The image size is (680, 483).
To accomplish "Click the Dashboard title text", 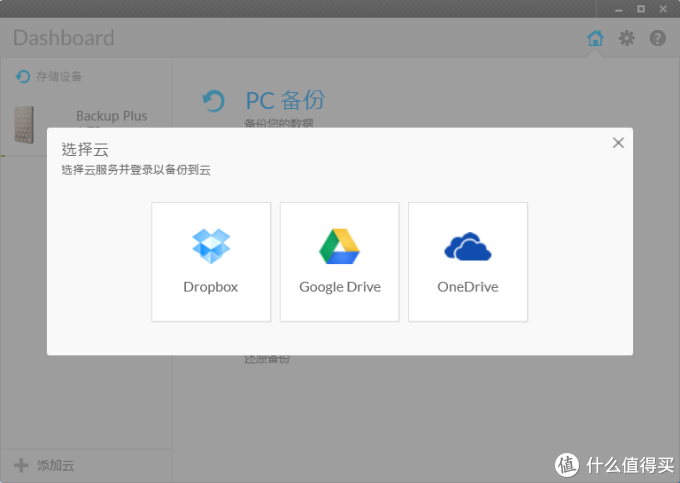I will pyautogui.click(x=64, y=38).
